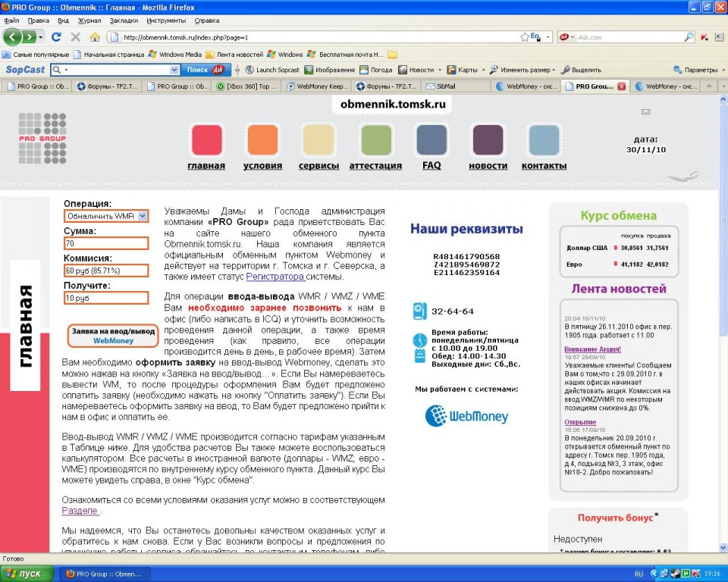Click the red Ask logo on SopCast toolbar
728x582 pixels.
point(218,70)
